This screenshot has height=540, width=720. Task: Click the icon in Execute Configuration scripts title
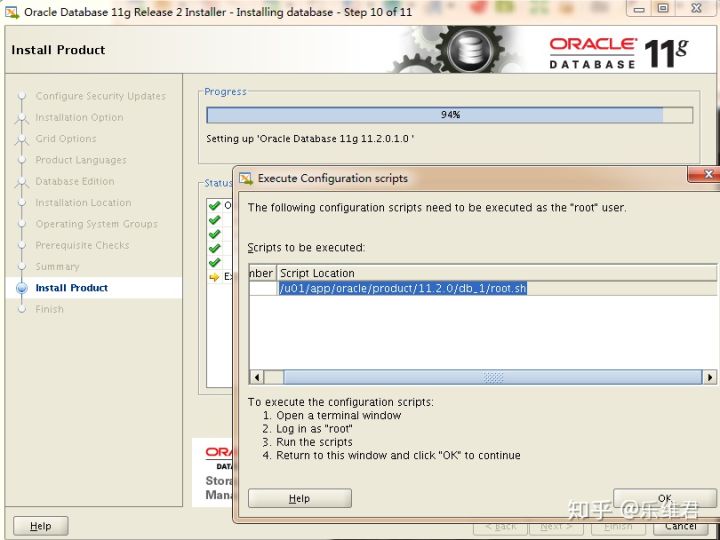tap(246, 178)
